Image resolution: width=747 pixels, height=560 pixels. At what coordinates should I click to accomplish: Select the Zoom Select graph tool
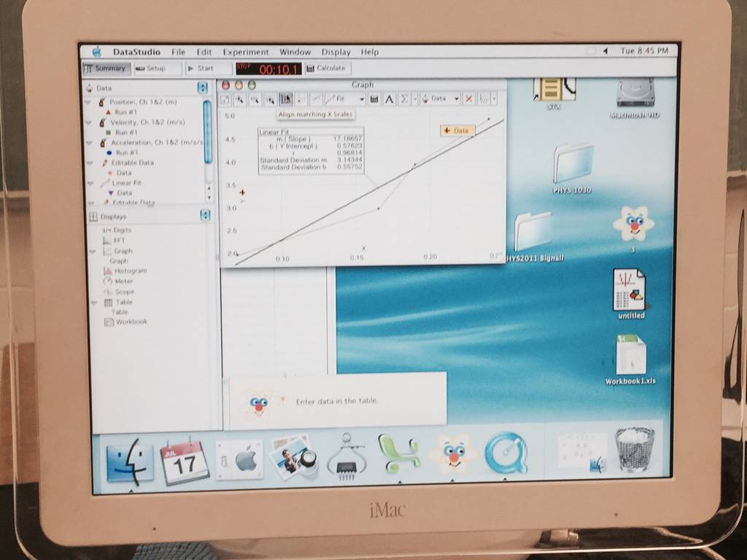(270, 99)
